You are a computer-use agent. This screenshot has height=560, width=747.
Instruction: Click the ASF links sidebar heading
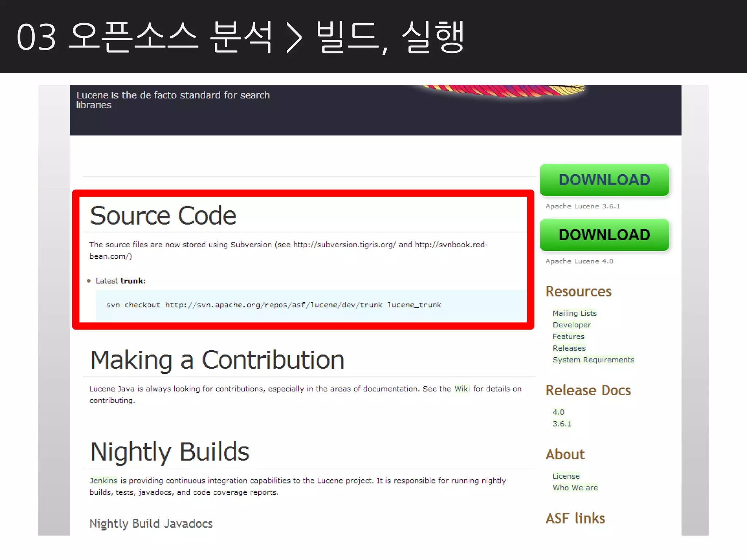tap(575, 518)
